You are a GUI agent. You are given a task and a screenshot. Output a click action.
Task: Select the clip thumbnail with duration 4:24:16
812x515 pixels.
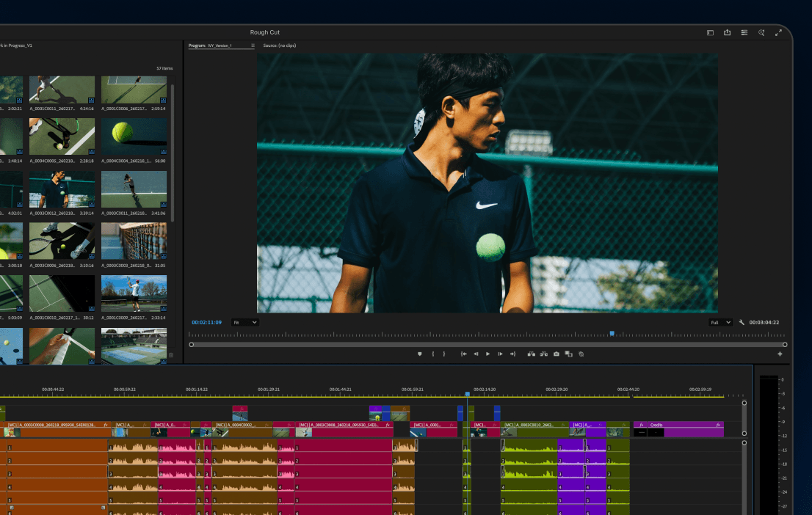[62, 90]
